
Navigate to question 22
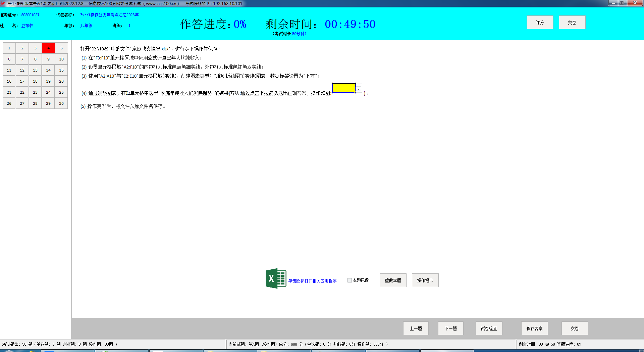coord(22,92)
